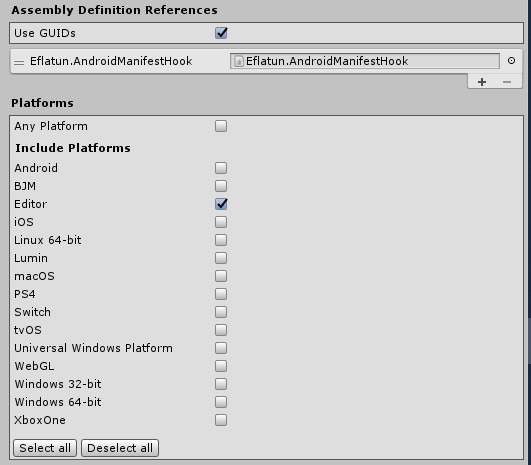531x465 pixels.
Task: Click the Include Platforms heading
Action: click(73, 148)
